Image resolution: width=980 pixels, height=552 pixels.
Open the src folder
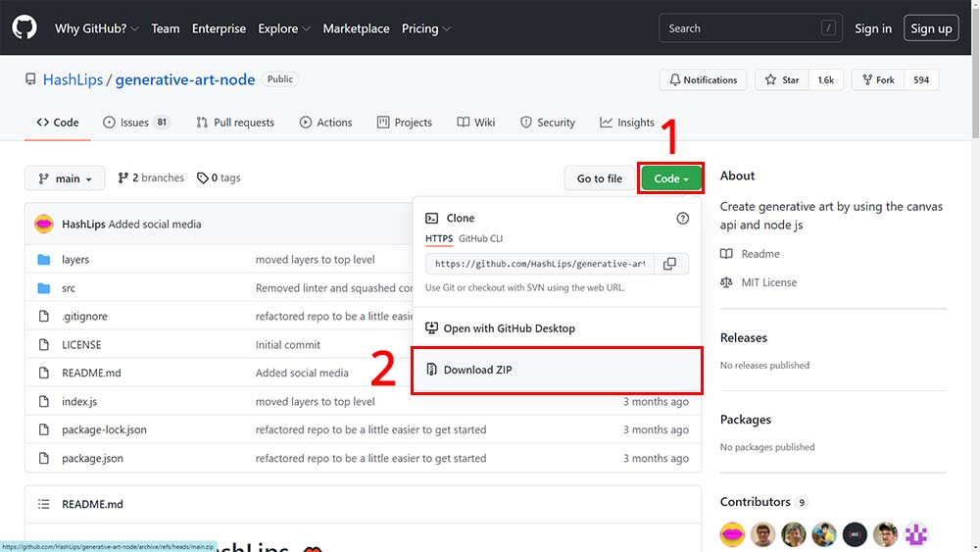[x=69, y=288]
